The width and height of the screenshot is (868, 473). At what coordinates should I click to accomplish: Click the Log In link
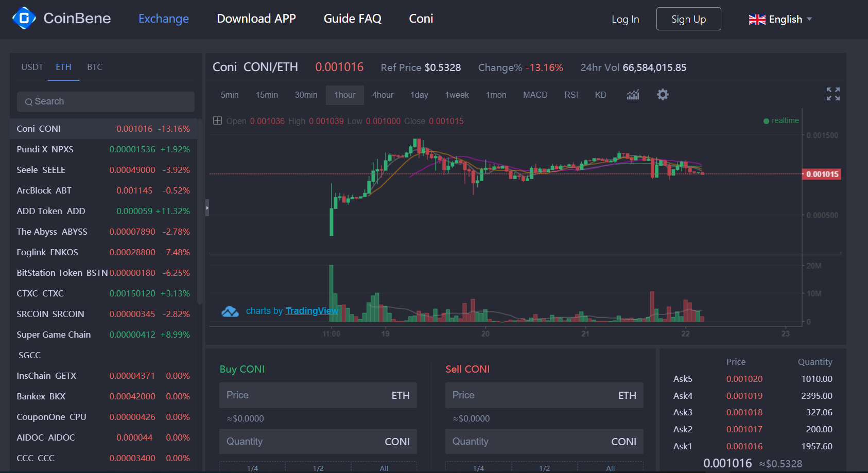(626, 20)
